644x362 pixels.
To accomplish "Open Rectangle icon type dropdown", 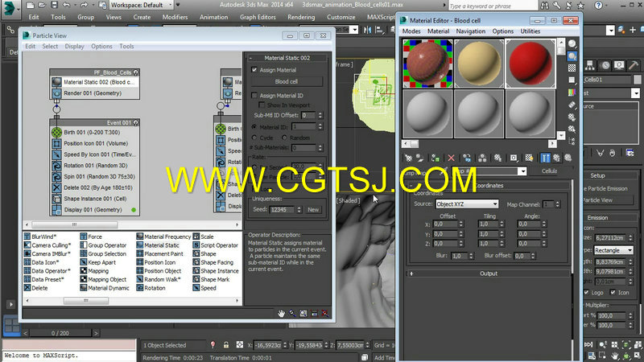I will 613,250.
